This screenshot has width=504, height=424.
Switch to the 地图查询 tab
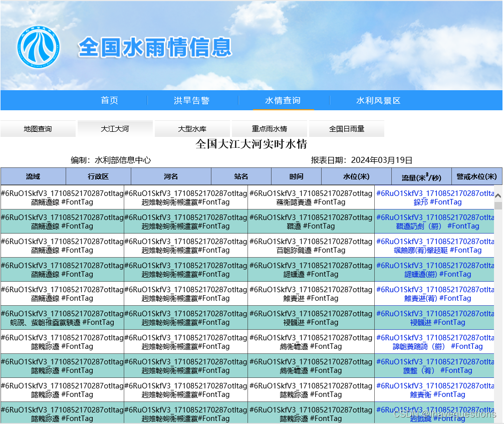pyautogui.click(x=38, y=129)
